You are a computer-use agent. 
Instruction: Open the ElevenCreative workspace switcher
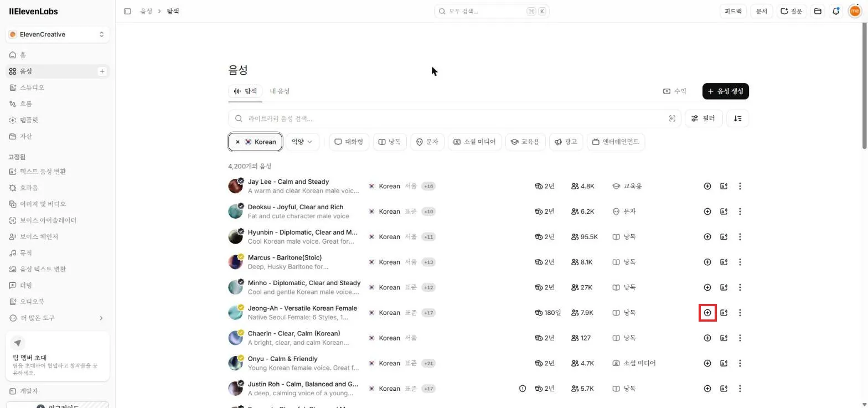(57, 34)
